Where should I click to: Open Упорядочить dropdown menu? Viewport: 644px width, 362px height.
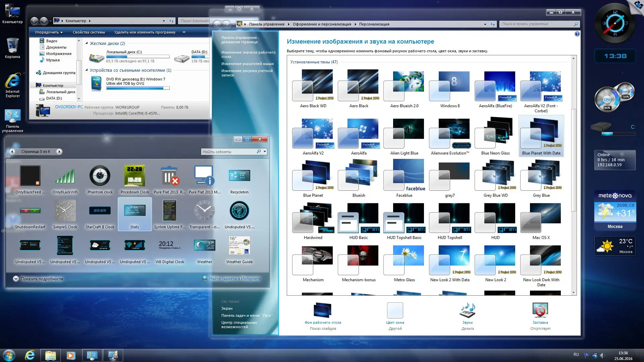click(x=49, y=32)
